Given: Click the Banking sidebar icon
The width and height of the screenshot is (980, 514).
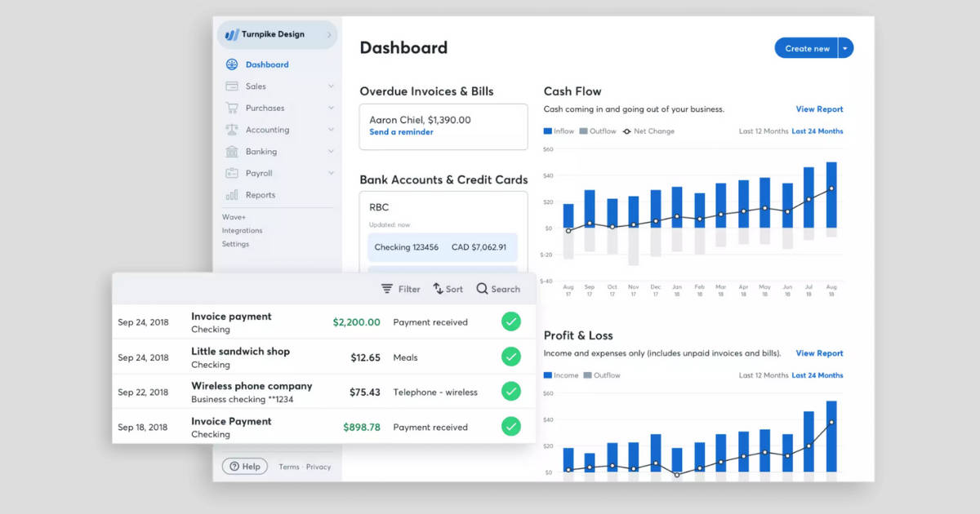Looking at the screenshot, I should (x=233, y=151).
